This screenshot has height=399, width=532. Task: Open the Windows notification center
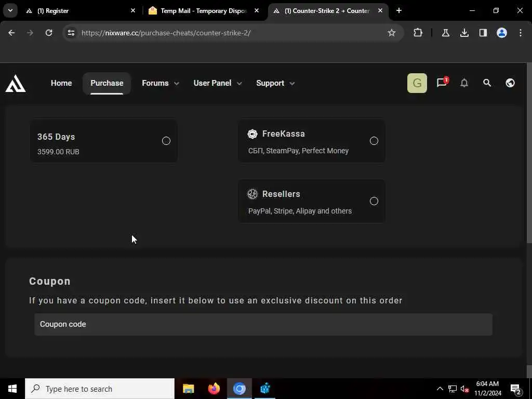[x=516, y=389]
